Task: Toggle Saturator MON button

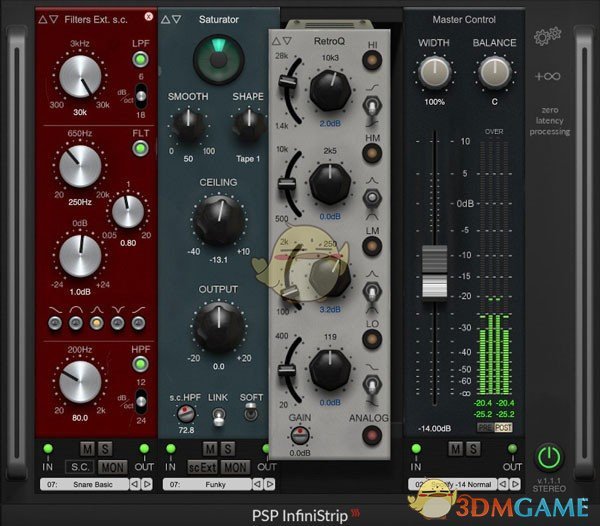Action: point(235,467)
